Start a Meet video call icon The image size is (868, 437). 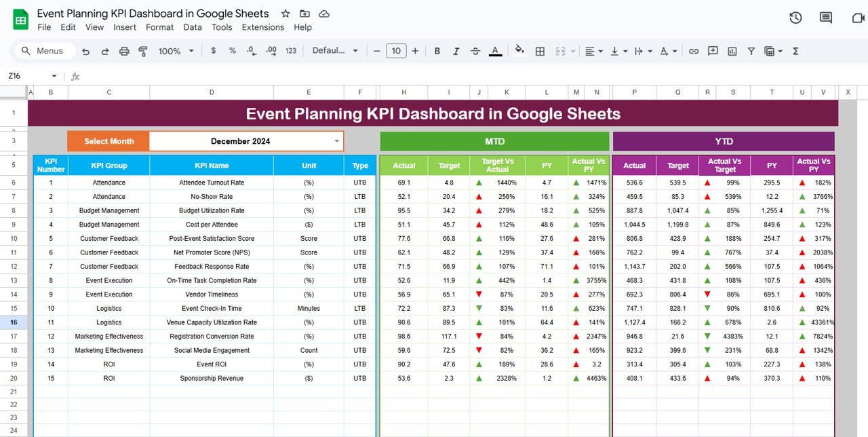coord(858,18)
